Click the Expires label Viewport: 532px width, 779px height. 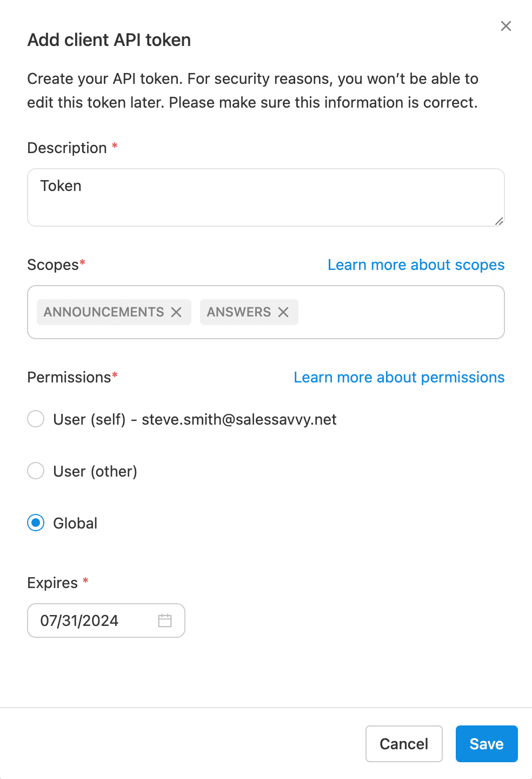coord(54,583)
